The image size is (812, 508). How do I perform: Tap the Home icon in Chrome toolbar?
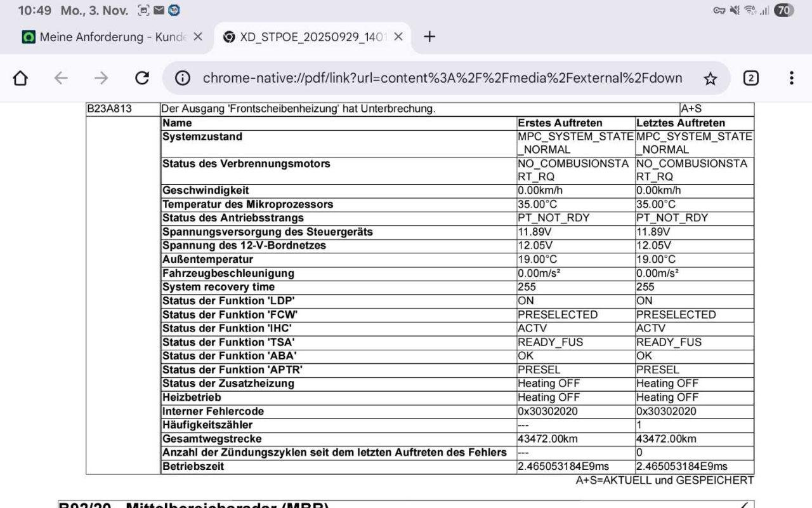pyautogui.click(x=20, y=78)
